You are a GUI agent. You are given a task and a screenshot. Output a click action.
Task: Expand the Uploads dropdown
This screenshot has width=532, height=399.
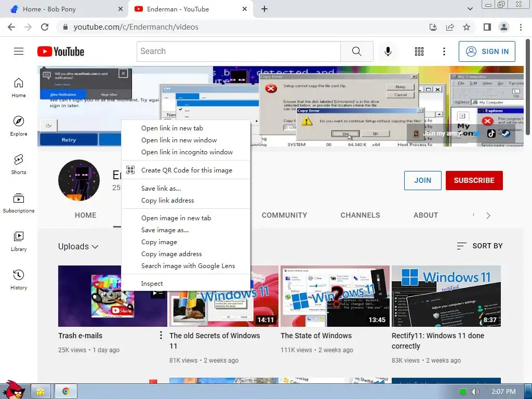tap(78, 246)
